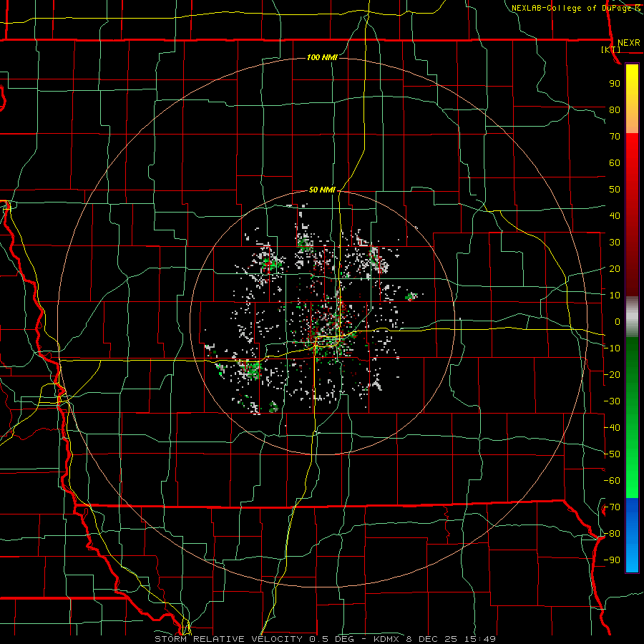The image size is (644, 644).
Task: Select the -70 value on velocity scale
Action: (x=612, y=507)
